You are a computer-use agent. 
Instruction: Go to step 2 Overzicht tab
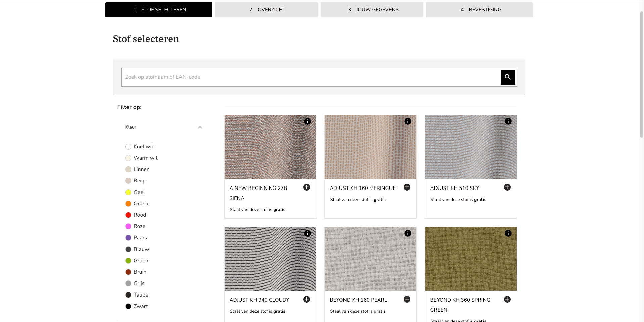tap(266, 10)
